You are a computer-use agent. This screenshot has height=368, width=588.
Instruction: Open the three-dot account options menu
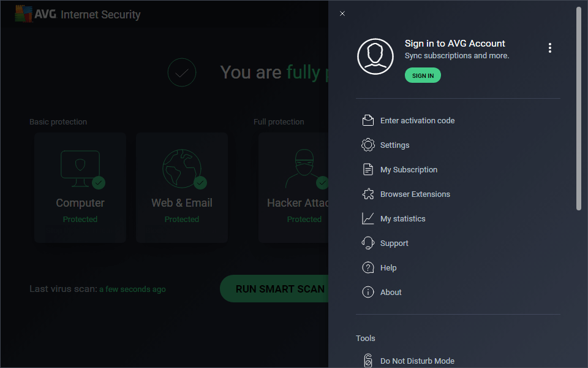(550, 48)
